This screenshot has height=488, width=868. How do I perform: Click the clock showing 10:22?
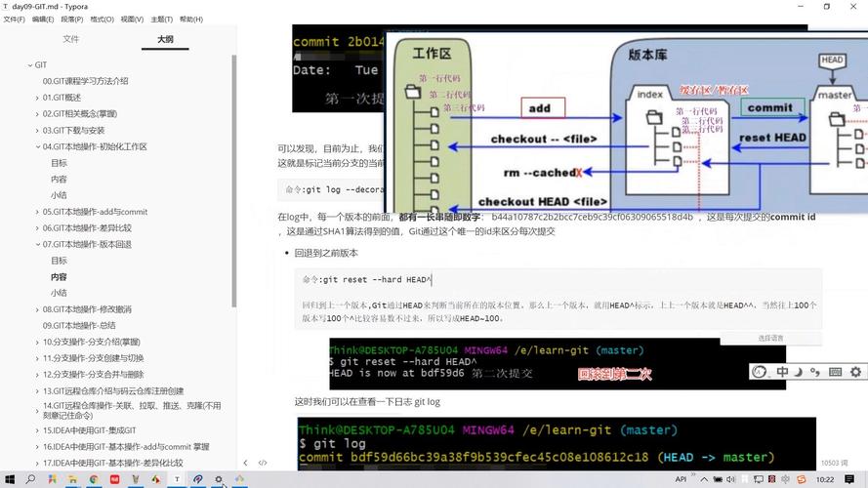tap(825, 479)
